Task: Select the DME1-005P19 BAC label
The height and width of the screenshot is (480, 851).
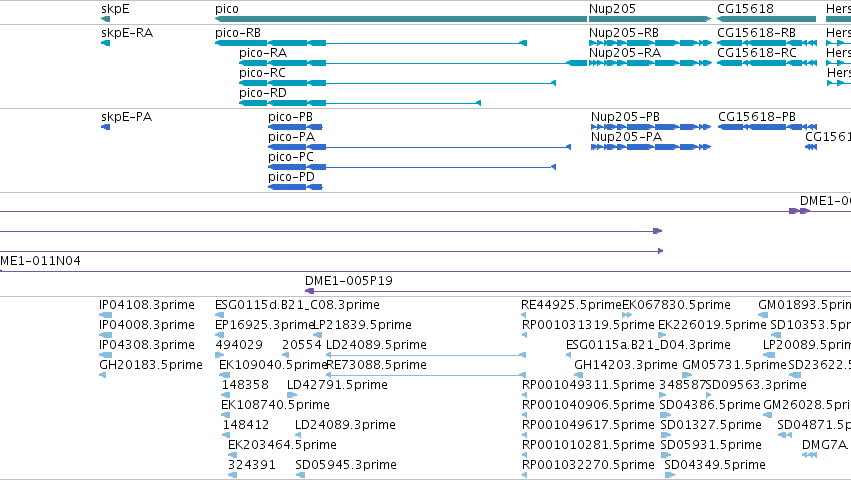Action: click(348, 281)
